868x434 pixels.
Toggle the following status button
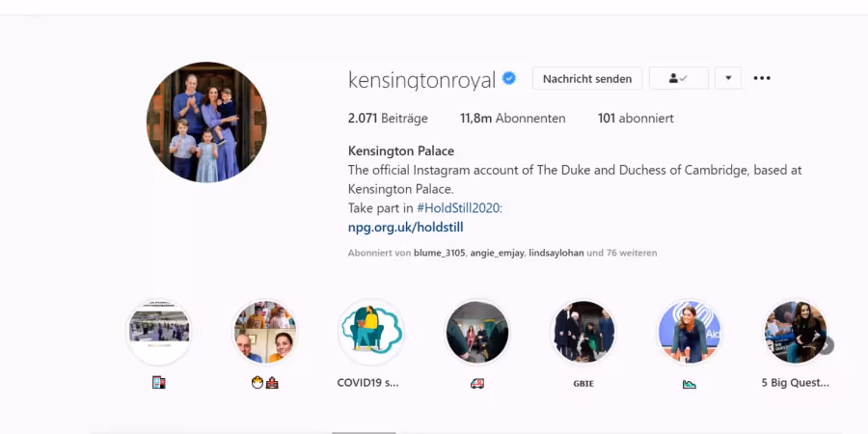click(x=679, y=78)
